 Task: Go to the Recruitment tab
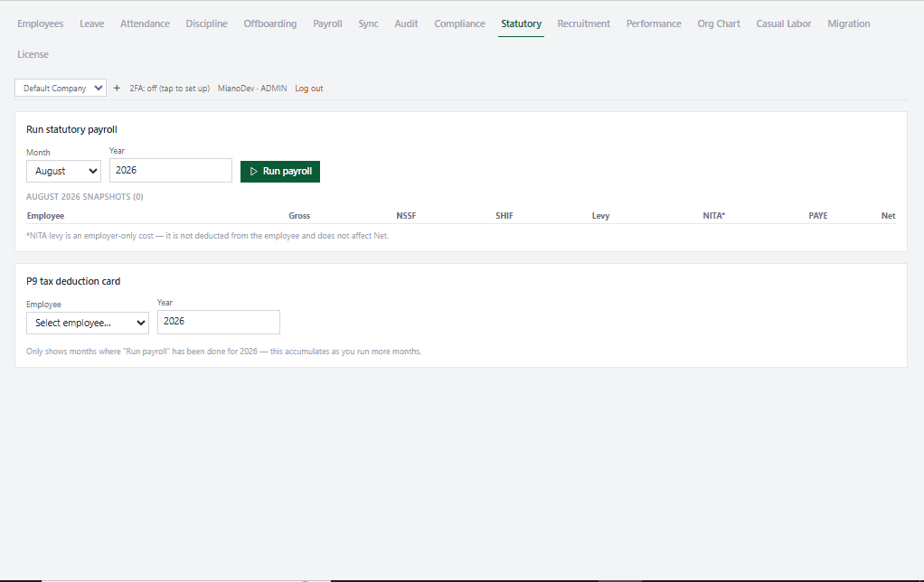(x=583, y=23)
